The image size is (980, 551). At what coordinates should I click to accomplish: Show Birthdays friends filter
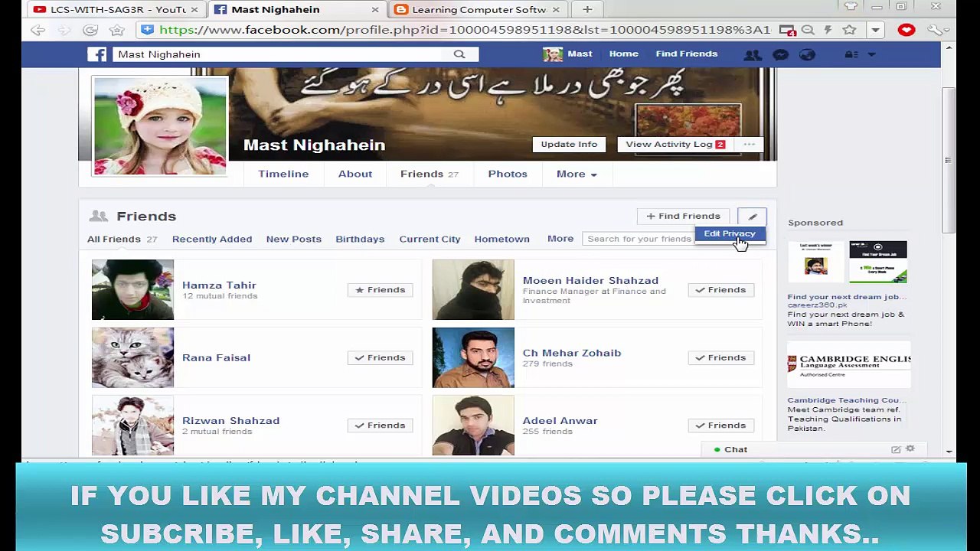click(x=360, y=239)
